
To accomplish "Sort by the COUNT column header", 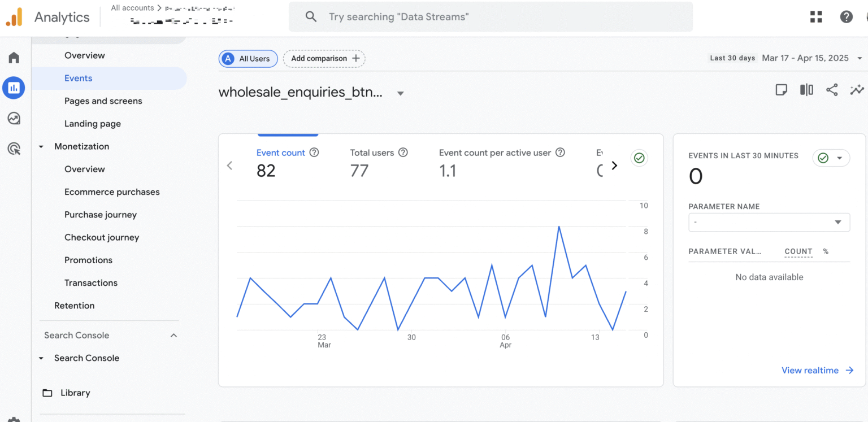I will coord(798,251).
